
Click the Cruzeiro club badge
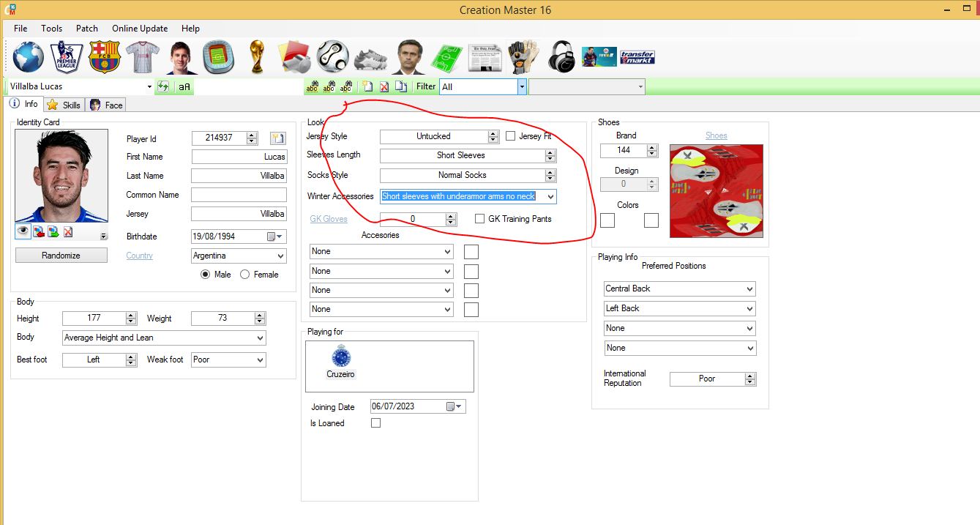click(341, 357)
